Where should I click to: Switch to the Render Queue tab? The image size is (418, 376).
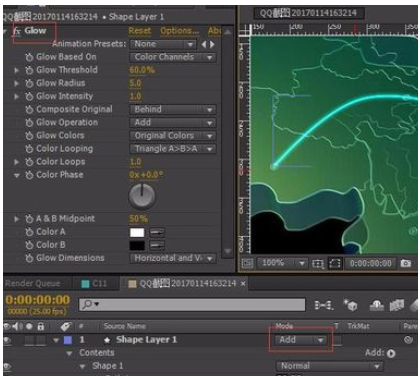coord(33,284)
